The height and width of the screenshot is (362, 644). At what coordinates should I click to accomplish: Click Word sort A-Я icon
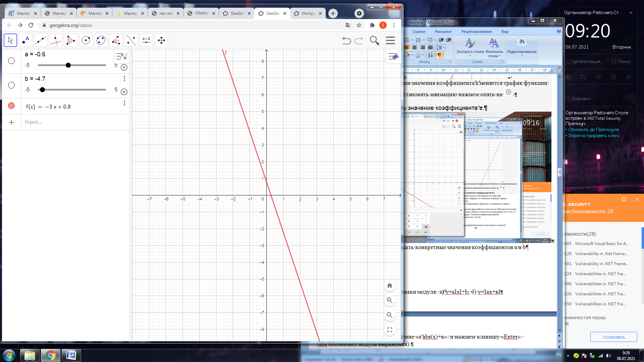(431, 55)
